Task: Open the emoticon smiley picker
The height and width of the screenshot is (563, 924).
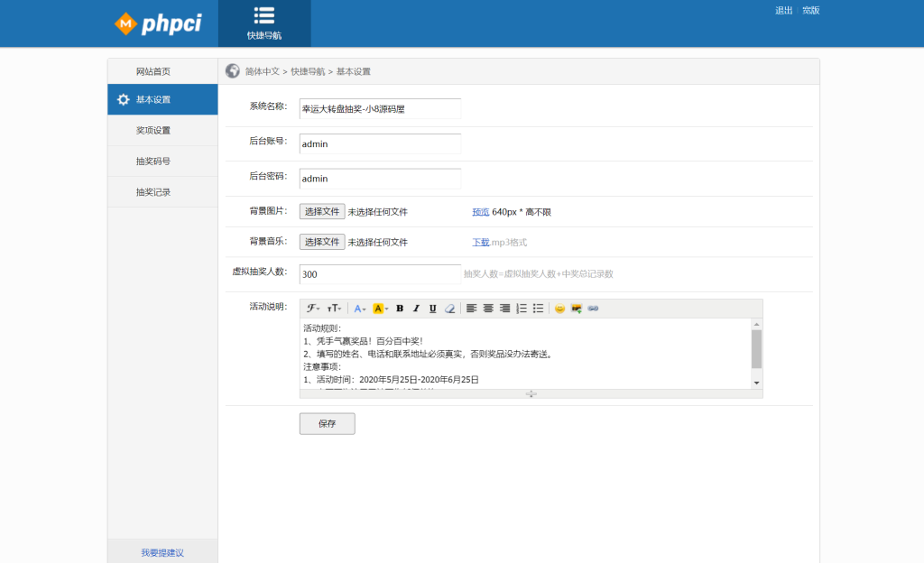Action: click(559, 309)
